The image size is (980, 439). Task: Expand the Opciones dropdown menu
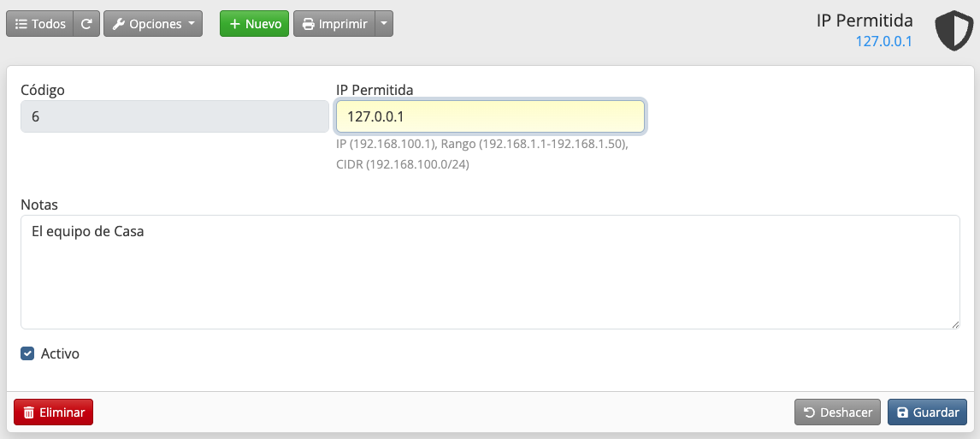(153, 24)
